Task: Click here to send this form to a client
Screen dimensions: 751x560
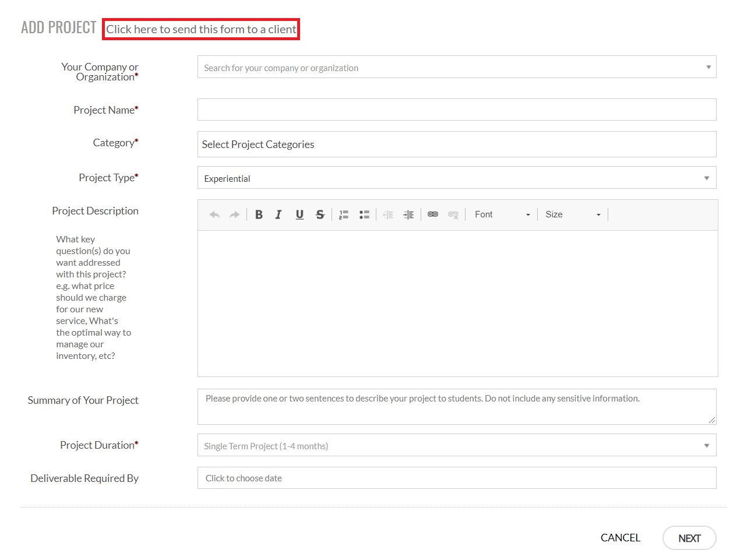Action: (200, 29)
